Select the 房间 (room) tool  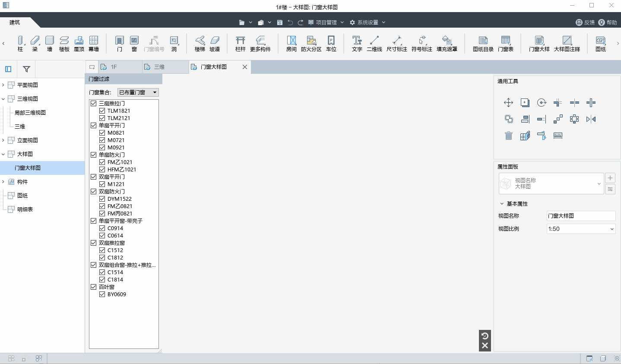click(291, 44)
